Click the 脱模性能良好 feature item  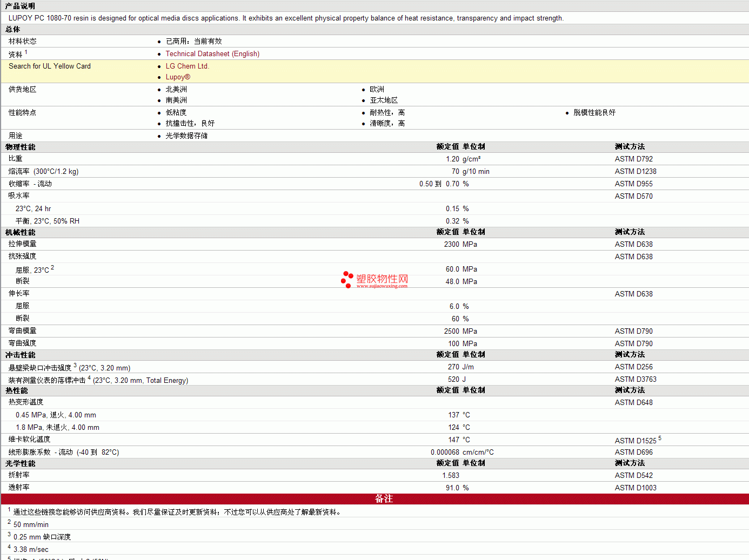[594, 113]
